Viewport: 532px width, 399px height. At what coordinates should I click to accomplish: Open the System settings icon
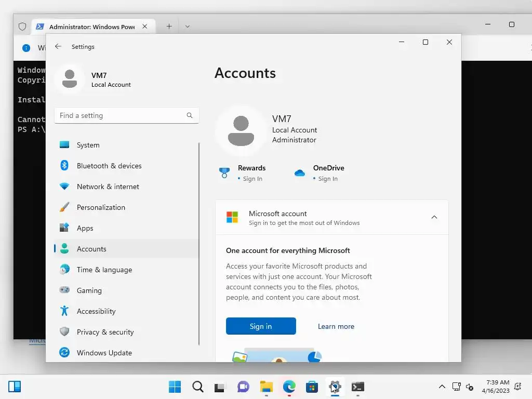point(64,145)
